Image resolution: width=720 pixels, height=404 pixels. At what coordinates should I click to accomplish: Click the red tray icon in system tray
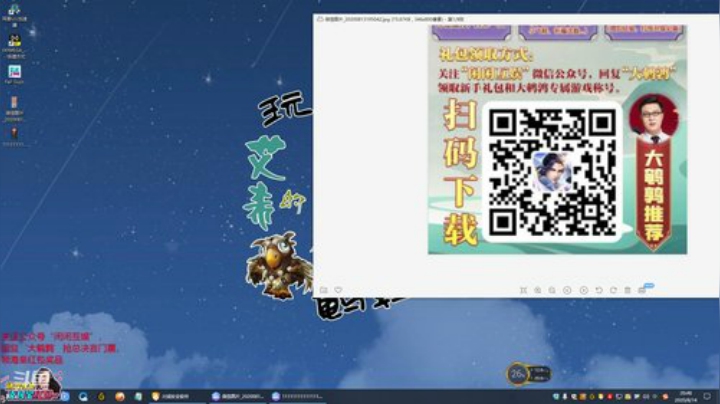click(610, 397)
